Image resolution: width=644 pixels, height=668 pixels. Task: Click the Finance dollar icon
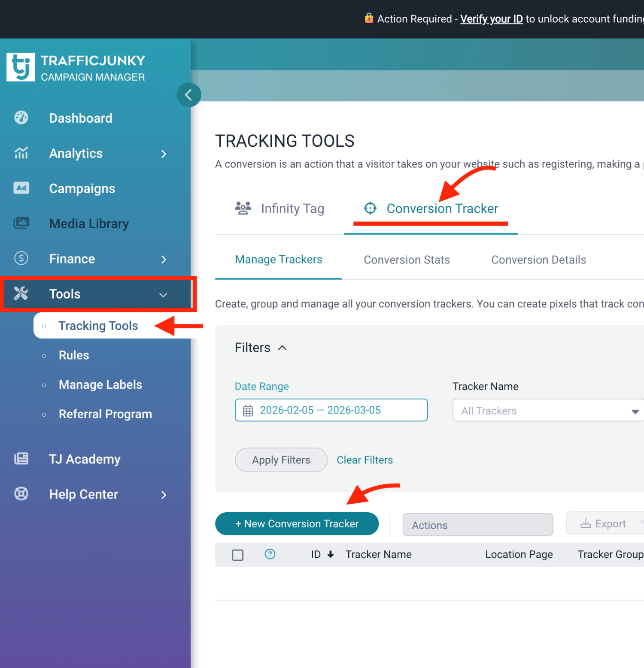pos(21,258)
